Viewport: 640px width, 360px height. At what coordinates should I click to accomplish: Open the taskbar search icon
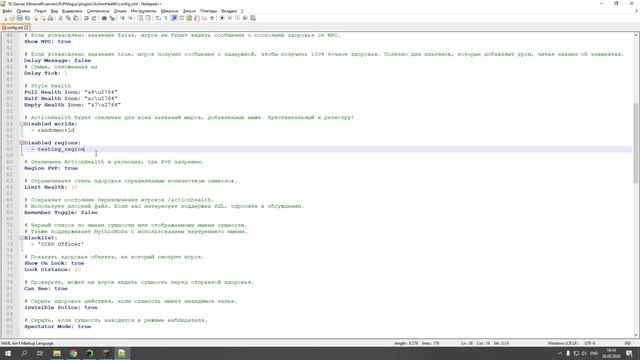click(x=24, y=353)
